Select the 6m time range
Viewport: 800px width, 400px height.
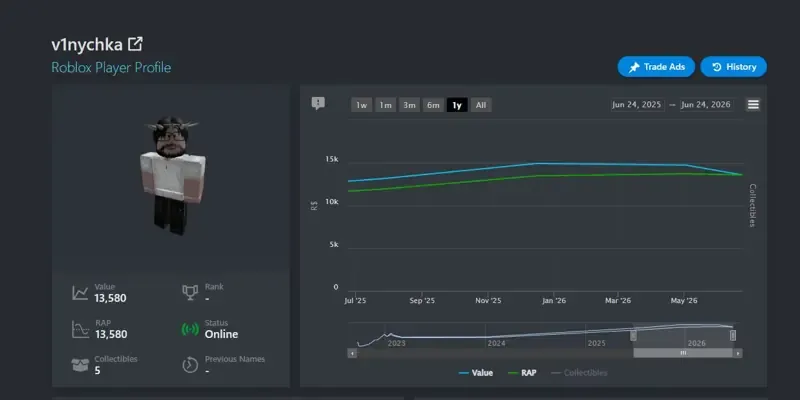coord(433,105)
